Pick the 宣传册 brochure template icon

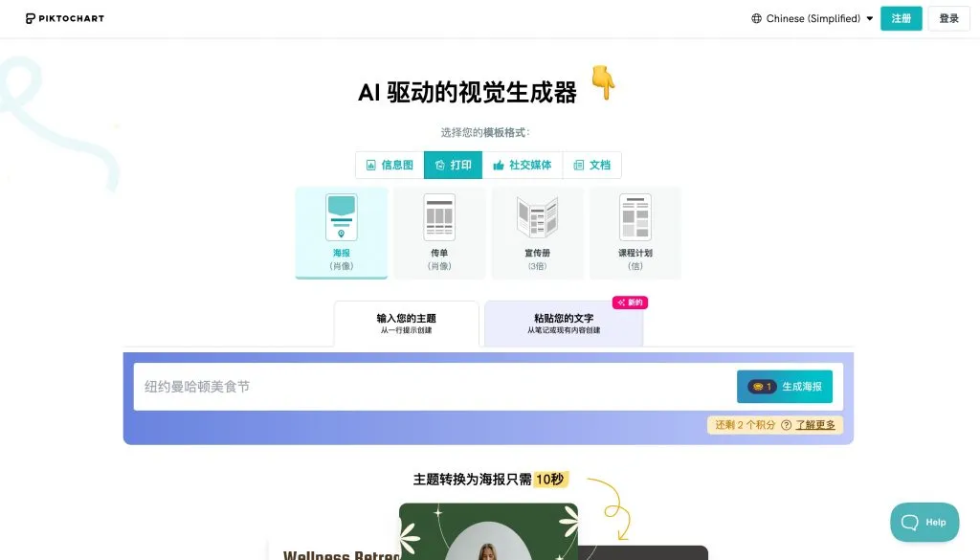[538, 217]
